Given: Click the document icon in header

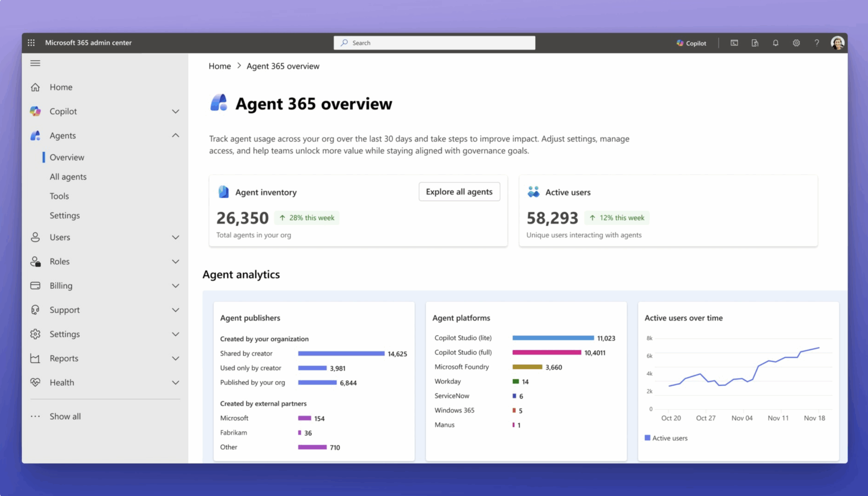Looking at the screenshot, I should 755,43.
